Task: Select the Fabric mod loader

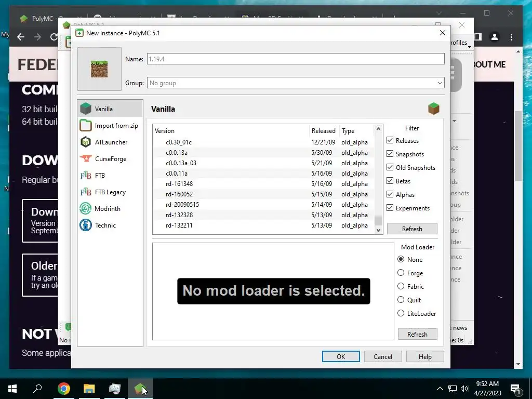Action: 401,286
